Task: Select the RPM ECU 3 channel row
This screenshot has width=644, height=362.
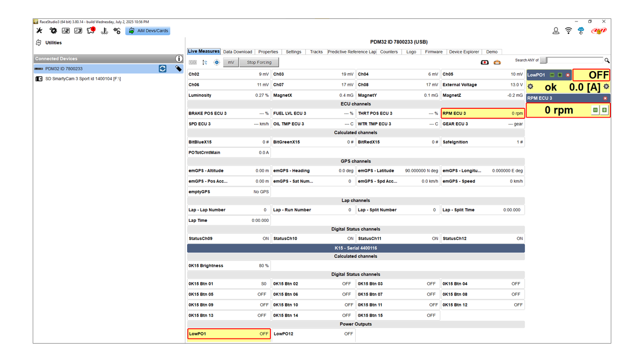Action: point(482,114)
